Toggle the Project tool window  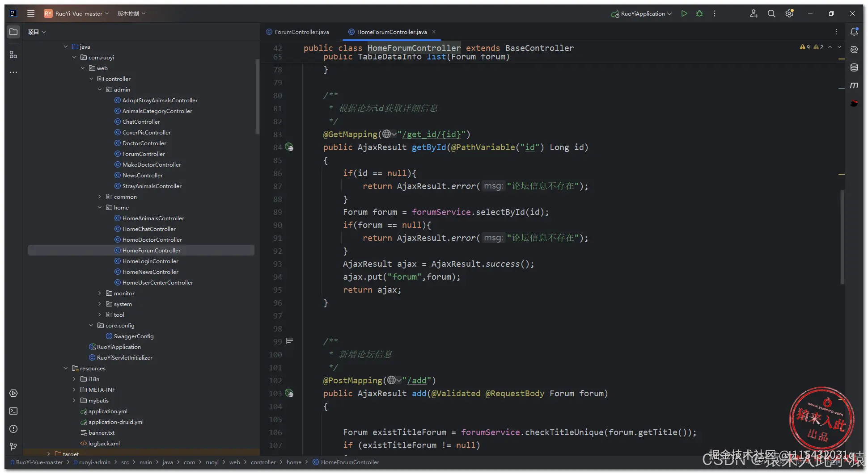[13, 32]
